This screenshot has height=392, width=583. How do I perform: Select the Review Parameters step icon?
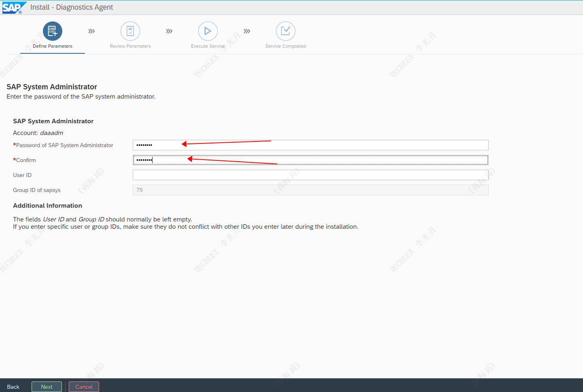(x=130, y=31)
